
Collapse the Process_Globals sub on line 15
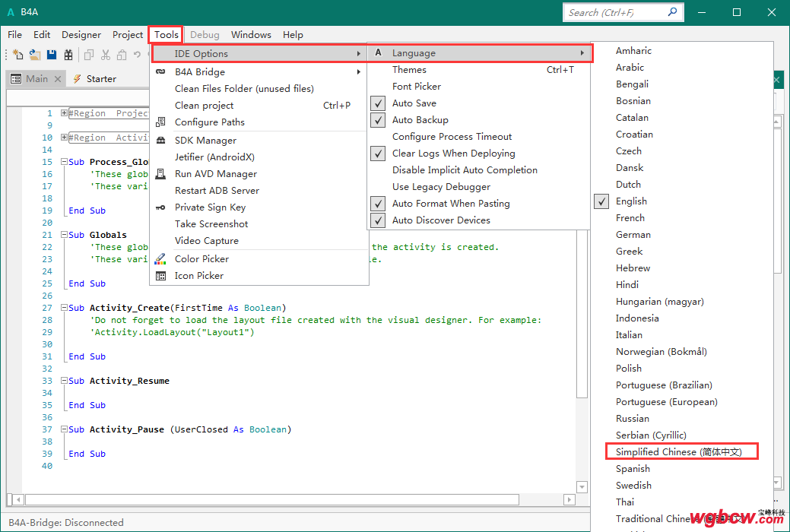(x=64, y=162)
